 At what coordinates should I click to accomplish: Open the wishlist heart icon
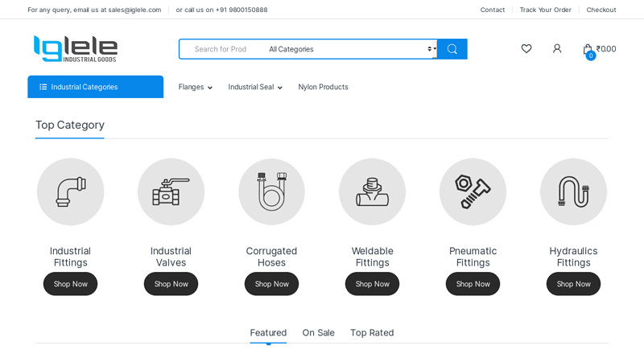pos(526,49)
